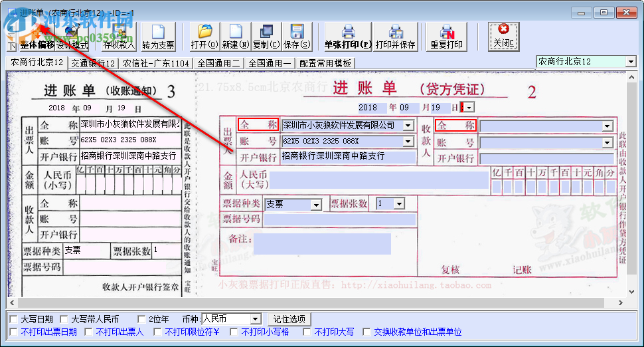Switch to 设计模式 design mode

(x=72, y=37)
